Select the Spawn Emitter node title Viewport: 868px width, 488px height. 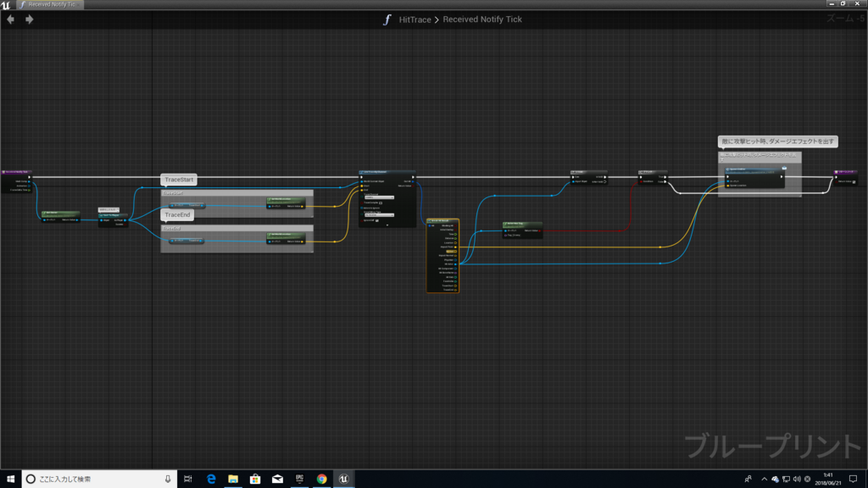click(x=753, y=169)
